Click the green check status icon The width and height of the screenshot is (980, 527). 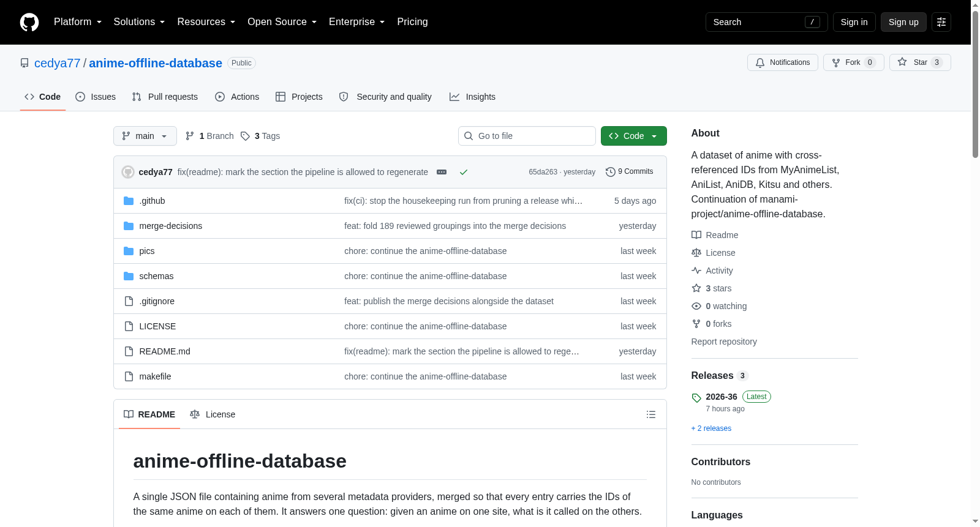coord(464,172)
